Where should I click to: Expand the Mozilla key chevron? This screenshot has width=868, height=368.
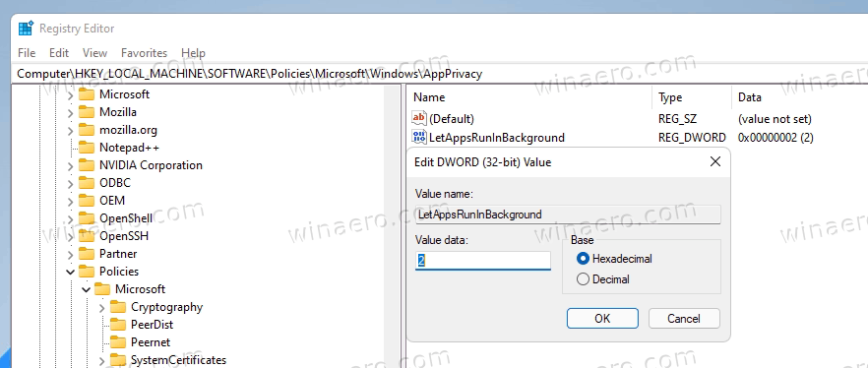(70, 113)
